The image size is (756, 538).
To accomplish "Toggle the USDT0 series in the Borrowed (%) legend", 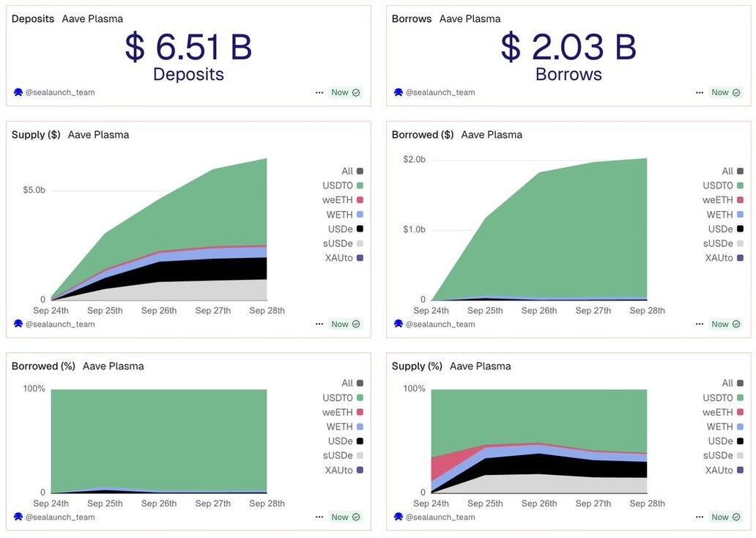I will point(343,397).
